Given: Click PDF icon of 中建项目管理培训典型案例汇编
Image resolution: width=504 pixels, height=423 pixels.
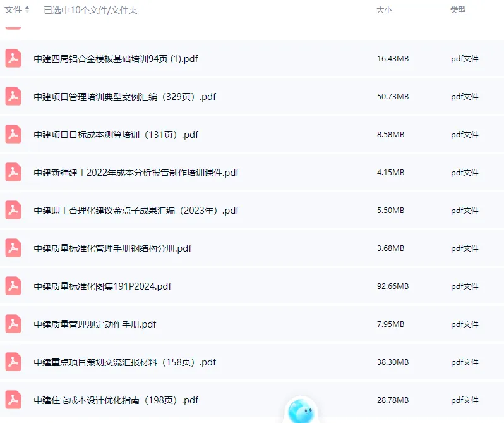Looking at the screenshot, I should [13, 96].
